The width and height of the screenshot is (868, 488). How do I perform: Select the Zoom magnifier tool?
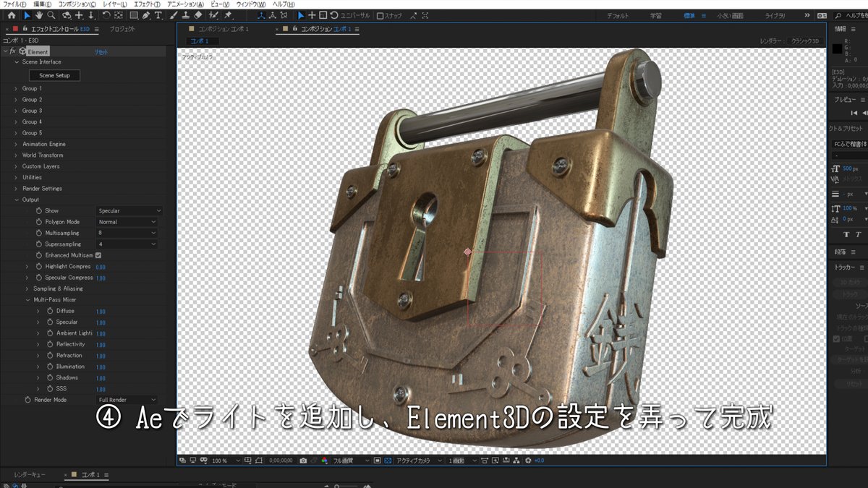click(51, 14)
